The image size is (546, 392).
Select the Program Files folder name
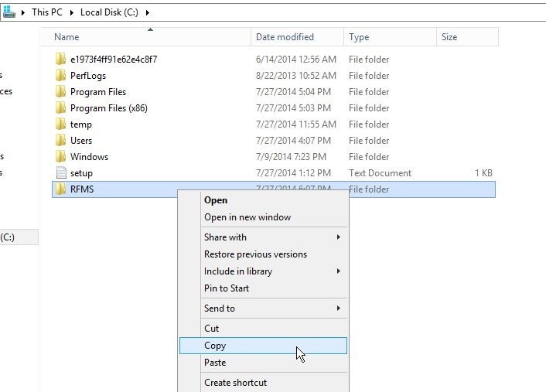(98, 92)
